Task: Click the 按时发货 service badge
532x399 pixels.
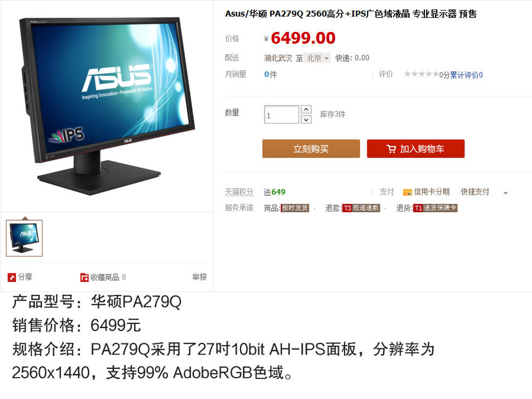Action: 295,208
